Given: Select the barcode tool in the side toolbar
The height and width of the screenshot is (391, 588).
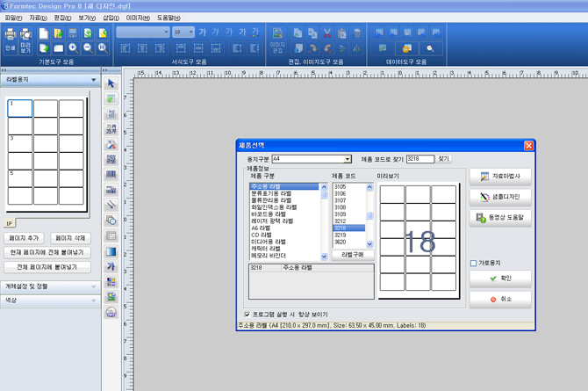Looking at the screenshot, I should tap(111, 174).
